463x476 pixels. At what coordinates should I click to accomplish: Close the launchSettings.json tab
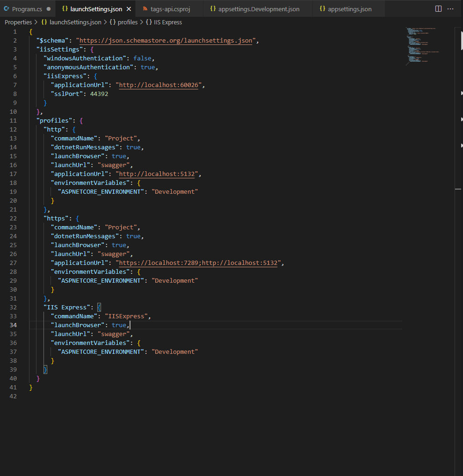click(x=129, y=8)
